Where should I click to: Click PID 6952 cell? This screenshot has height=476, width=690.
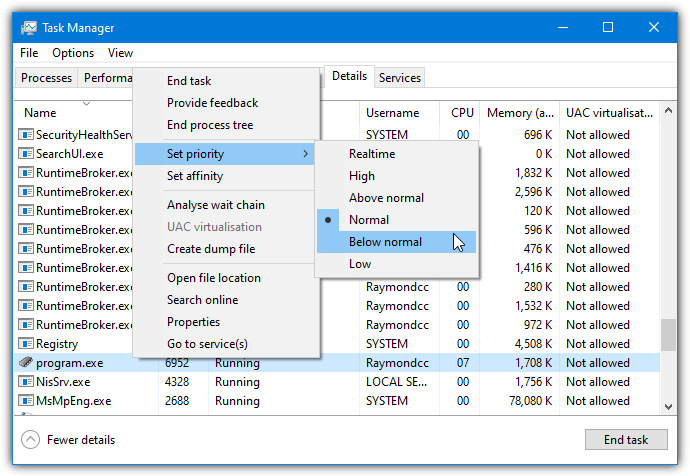pyautogui.click(x=176, y=363)
